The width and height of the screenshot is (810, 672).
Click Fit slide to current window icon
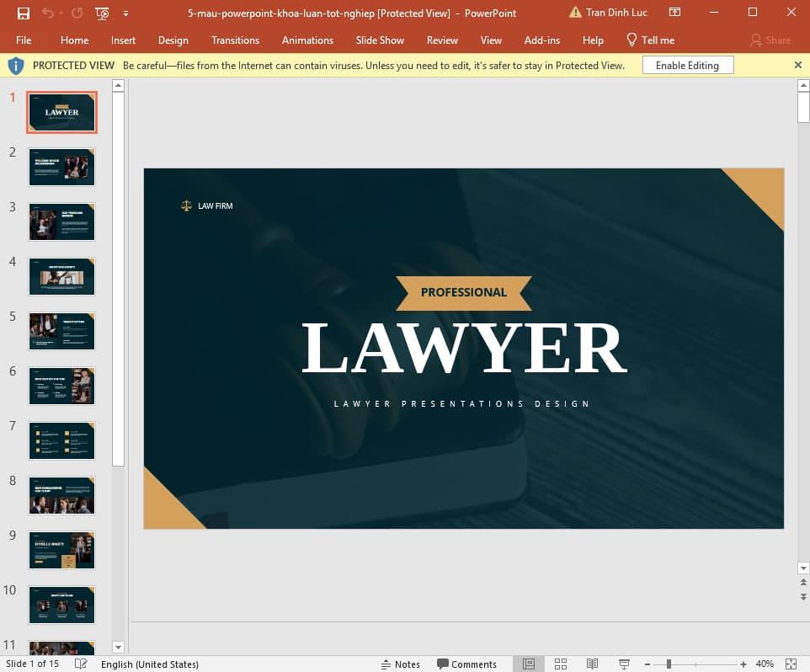[791, 664]
